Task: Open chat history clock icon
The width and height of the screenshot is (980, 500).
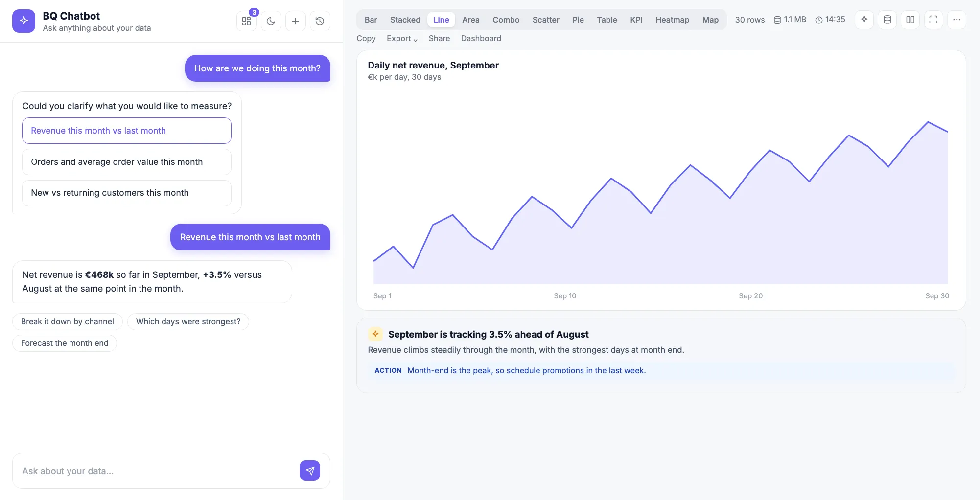Action: (x=320, y=21)
